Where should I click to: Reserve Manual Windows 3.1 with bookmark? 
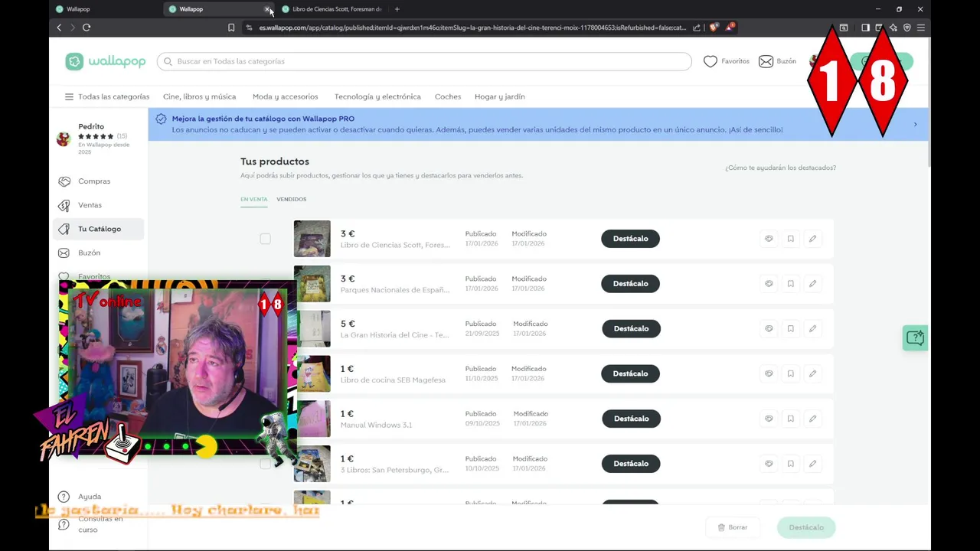791,419
